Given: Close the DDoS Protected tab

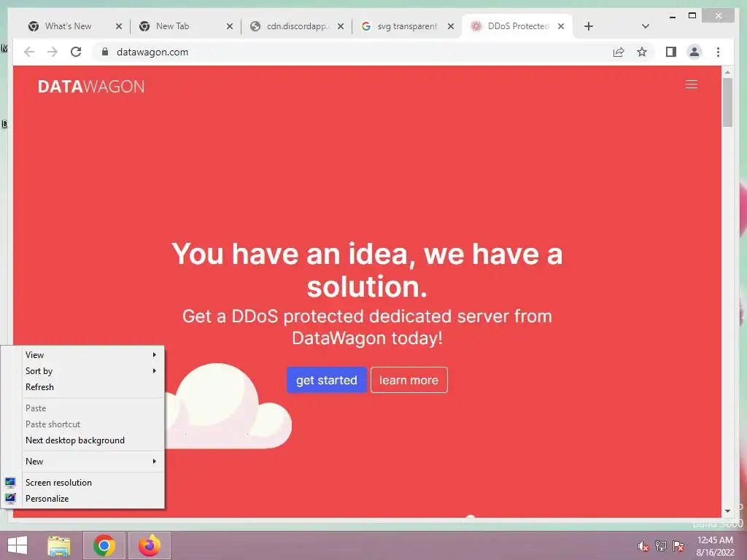Looking at the screenshot, I should pyautogui.click(x=561, y=26).
